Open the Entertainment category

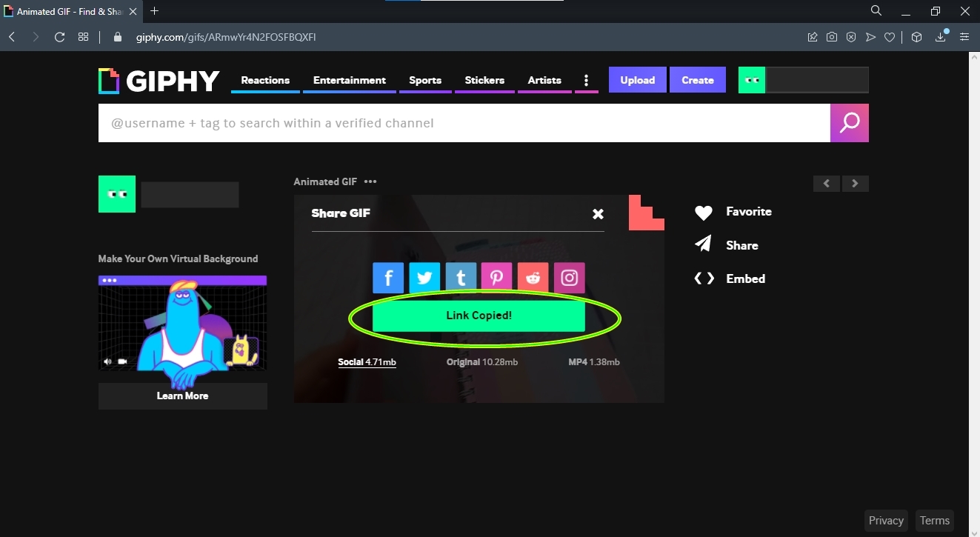tap(350, 80)
